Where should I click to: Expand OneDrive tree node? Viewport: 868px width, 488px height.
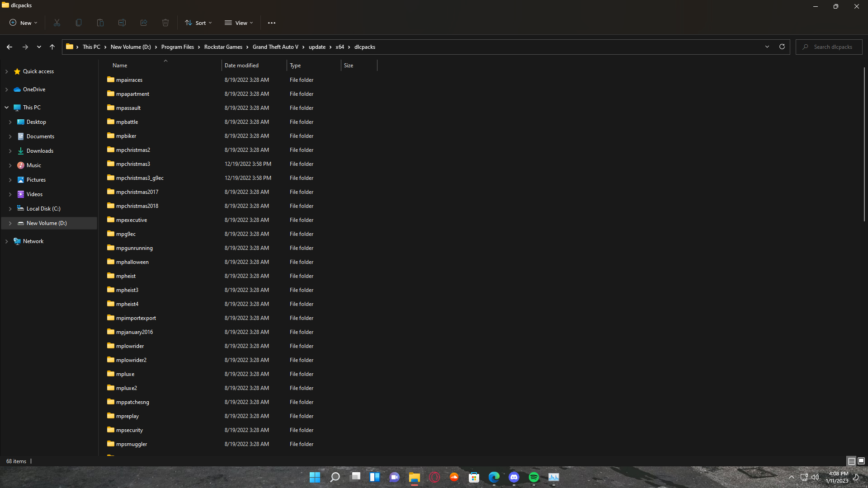(6, 89)
